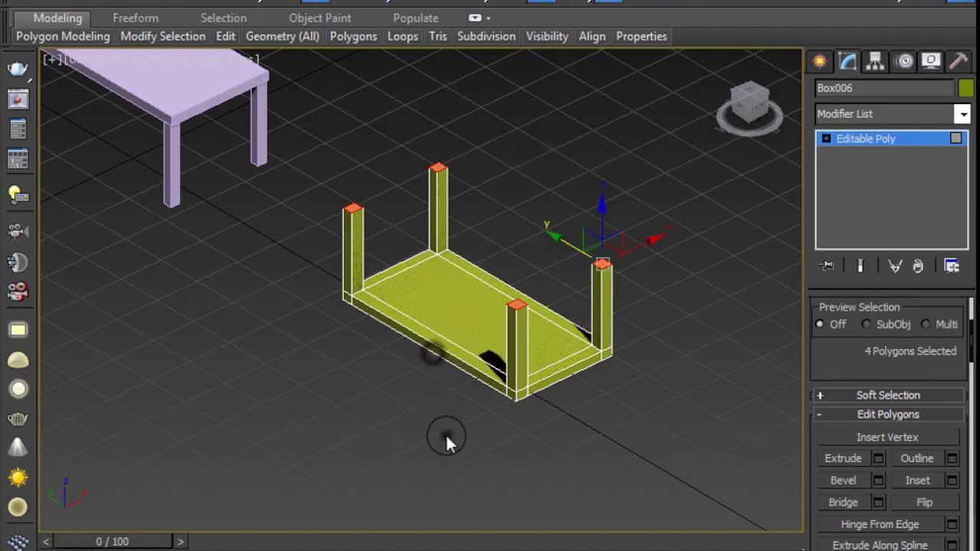Image resolution: width=980 pixels, height=551 pixels.
Task: Select the Multi preview selection radio
Action: (926, 324)
